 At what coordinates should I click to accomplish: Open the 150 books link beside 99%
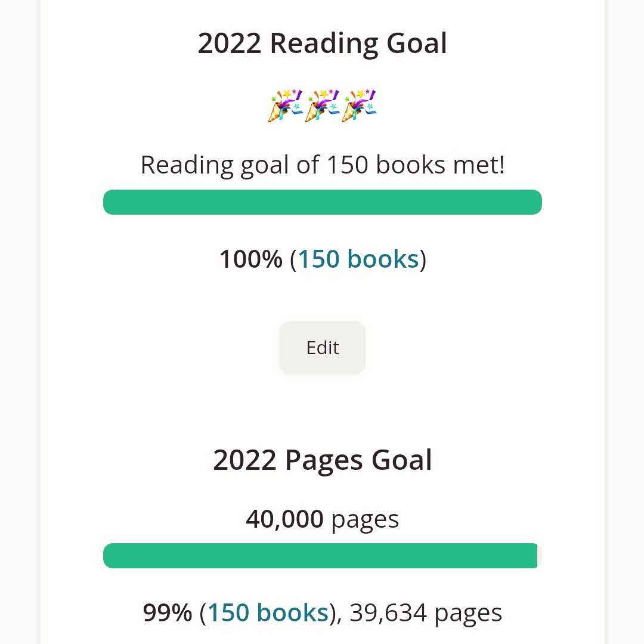268,613
